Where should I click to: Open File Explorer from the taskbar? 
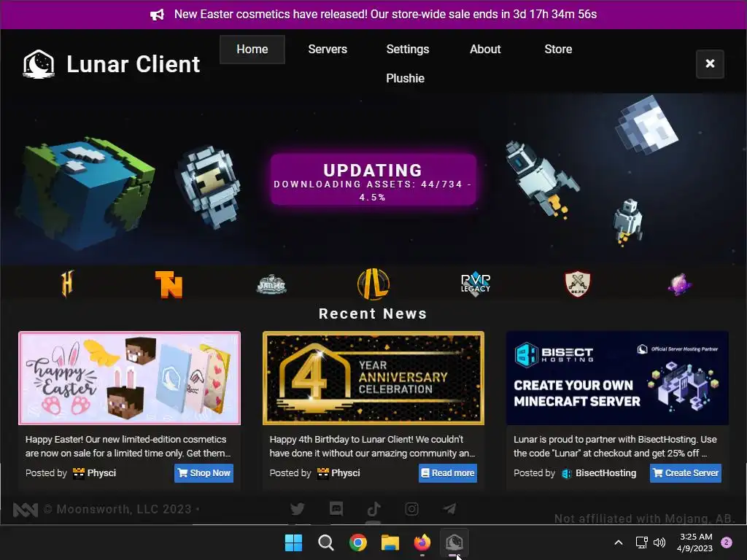(390, 542)
